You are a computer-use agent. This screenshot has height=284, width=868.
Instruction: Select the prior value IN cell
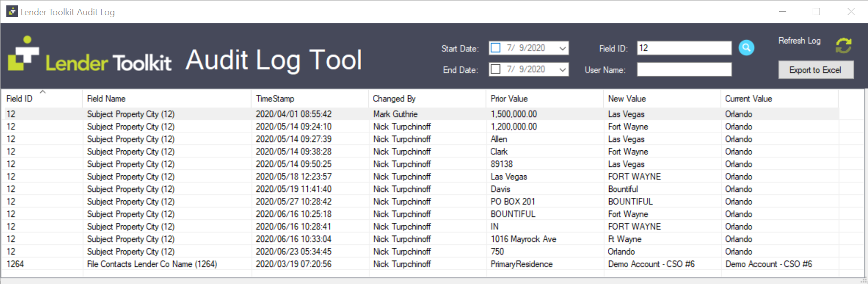[495, 227]
